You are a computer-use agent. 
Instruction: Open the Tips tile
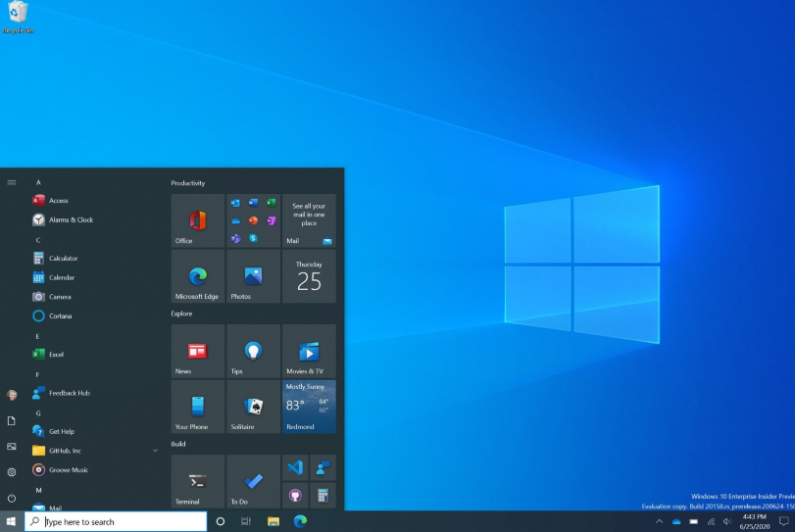254,351
